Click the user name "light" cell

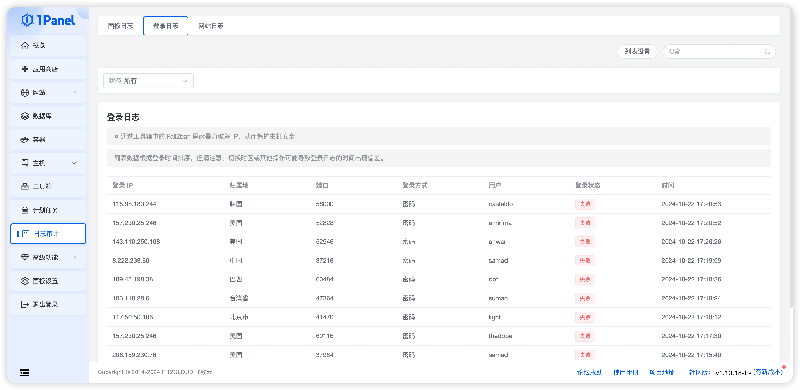(x=494, y=317)
